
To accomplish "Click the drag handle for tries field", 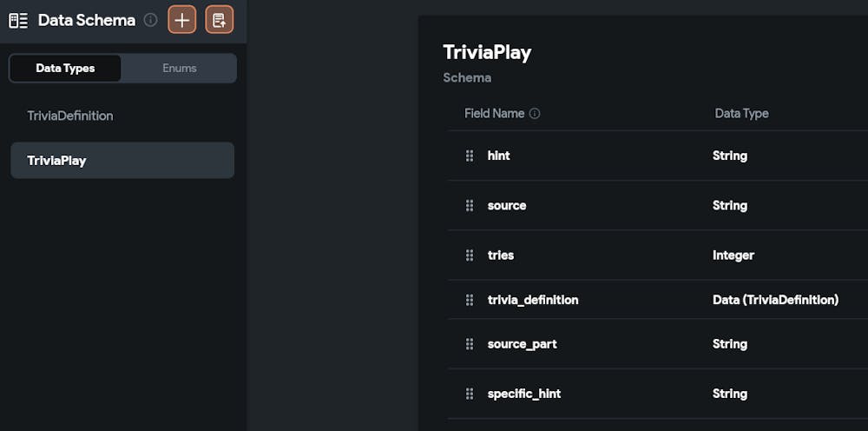I will (x=470, y=255).
